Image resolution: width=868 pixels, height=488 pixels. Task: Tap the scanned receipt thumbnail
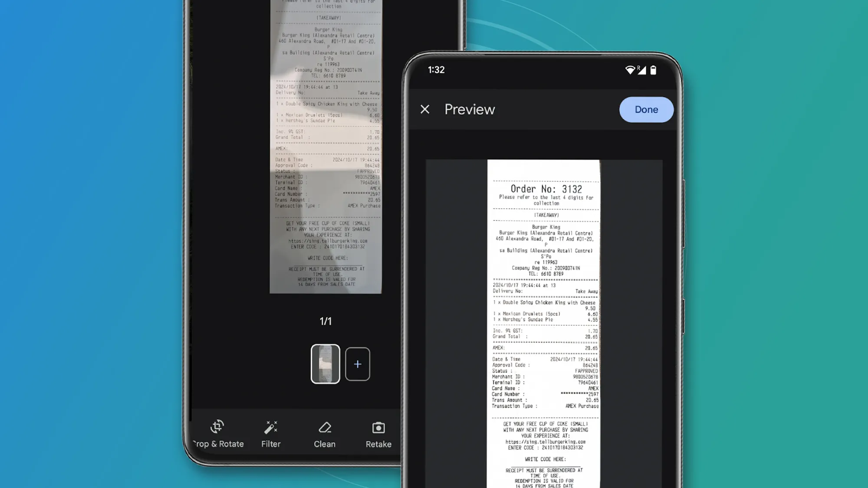tap(325, 364)
